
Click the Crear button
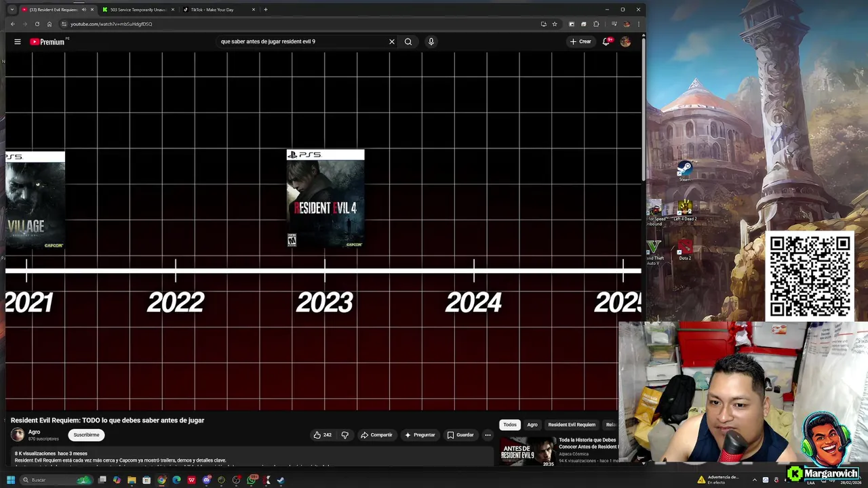(x=580, y=41)
